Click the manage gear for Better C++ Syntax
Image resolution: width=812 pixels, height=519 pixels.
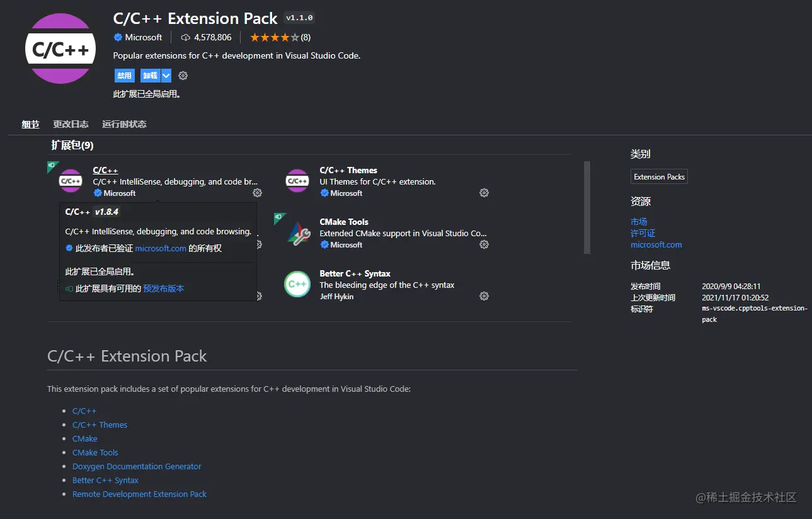[x=484, y=296]
